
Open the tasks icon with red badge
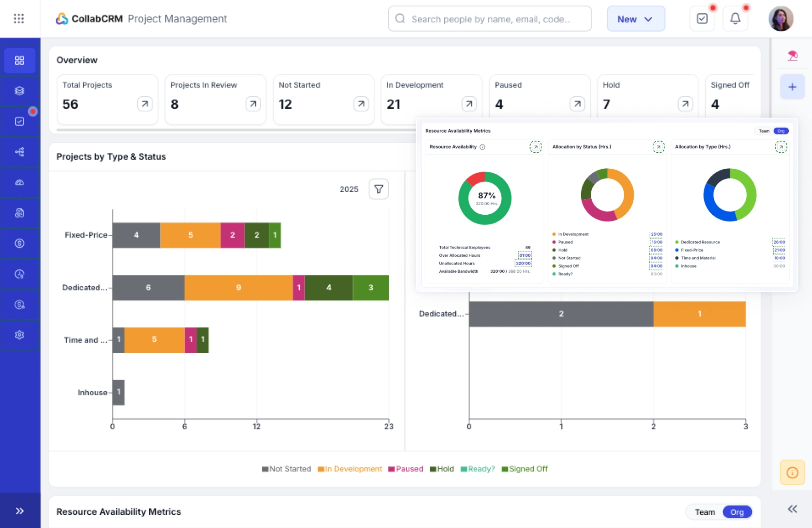20,121
